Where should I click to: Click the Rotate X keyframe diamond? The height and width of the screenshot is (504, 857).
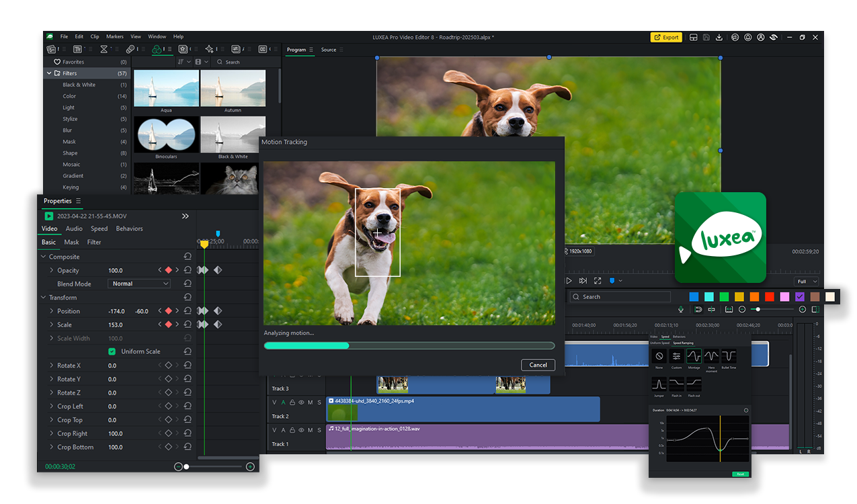(168, 366)
